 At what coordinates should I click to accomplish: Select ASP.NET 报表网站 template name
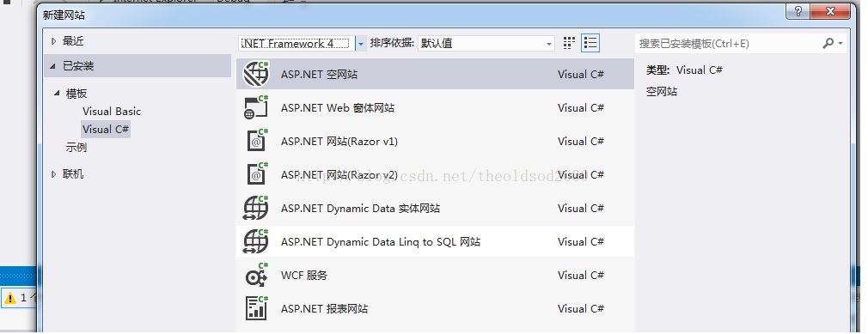(324, 308)
